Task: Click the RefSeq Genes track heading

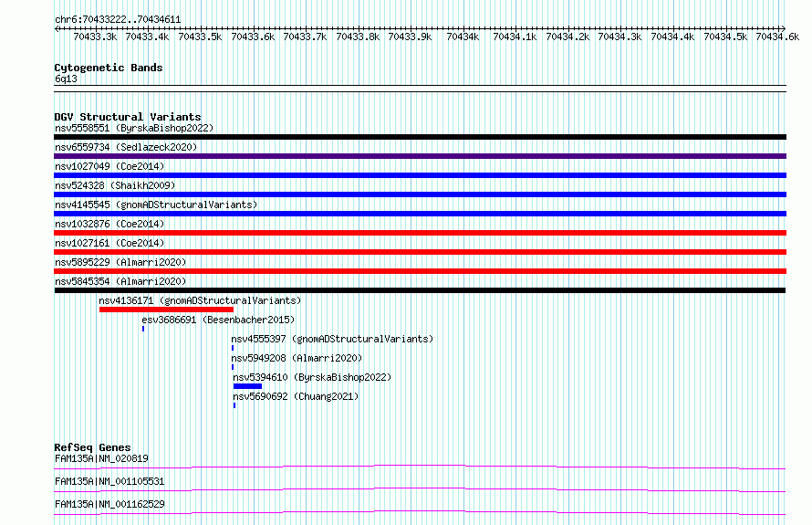Action: pos(92,447)
